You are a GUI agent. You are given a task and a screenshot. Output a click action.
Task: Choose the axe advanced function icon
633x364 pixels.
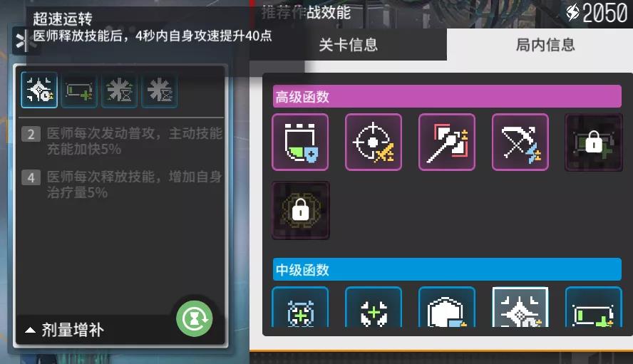click(447, 142)
